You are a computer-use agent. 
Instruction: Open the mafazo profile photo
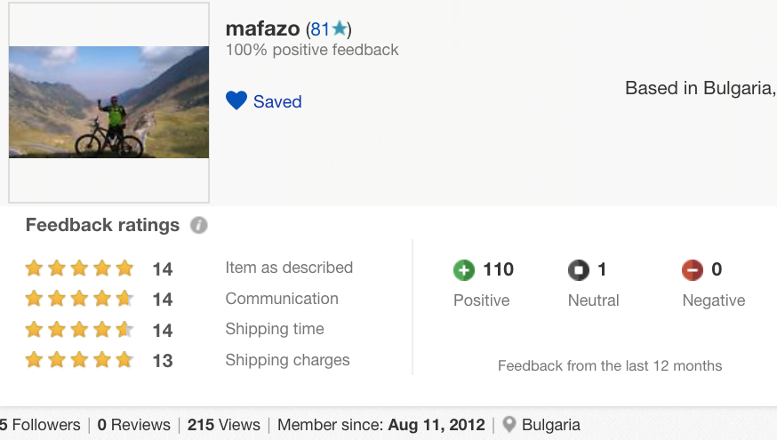109,102
